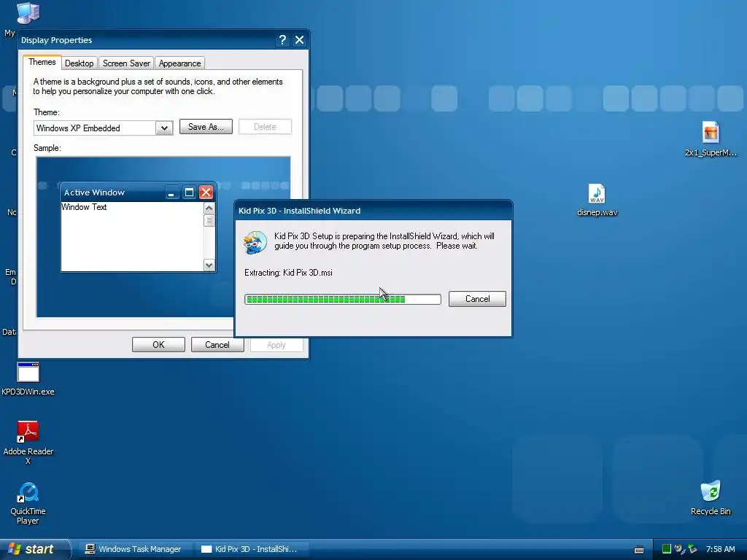Close the Display Properties window
The width and height of the screenshot is (747, 560).
tap(299, 40)
